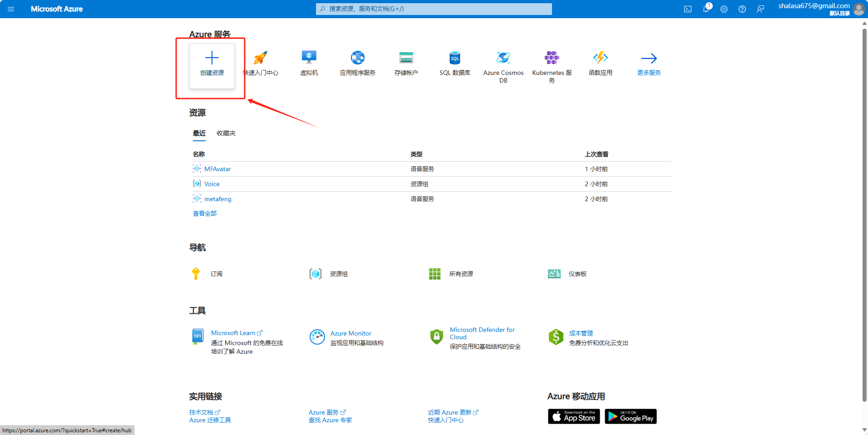The image size is (868, 435).
Task: Open the Azure Monitor link
Action: 351,333
